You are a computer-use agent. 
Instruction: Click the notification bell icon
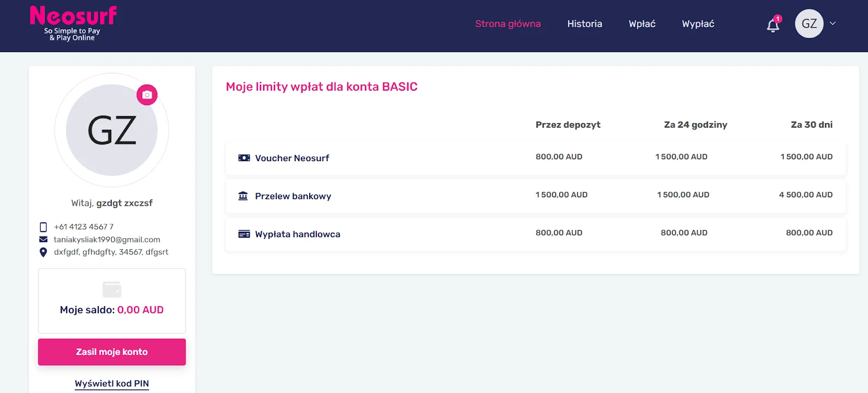773,25
